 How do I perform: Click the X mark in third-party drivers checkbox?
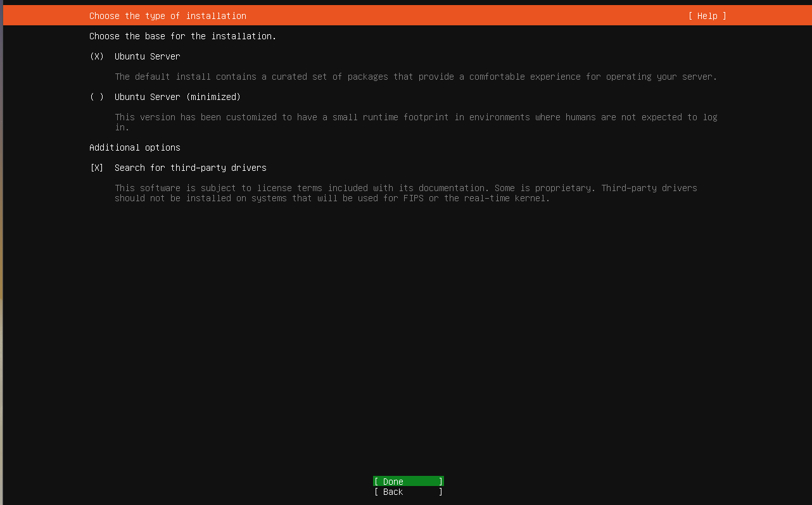(97, 168)
